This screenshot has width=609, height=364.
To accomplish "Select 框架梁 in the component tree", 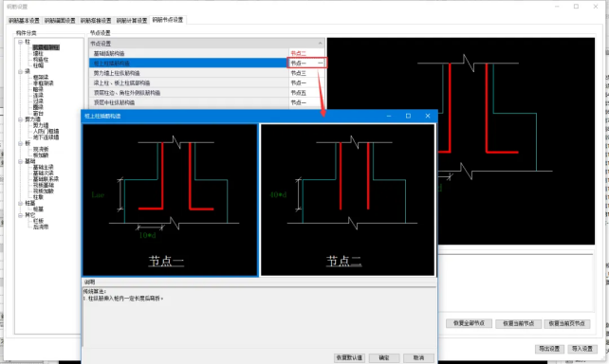I will pos(41,77).
